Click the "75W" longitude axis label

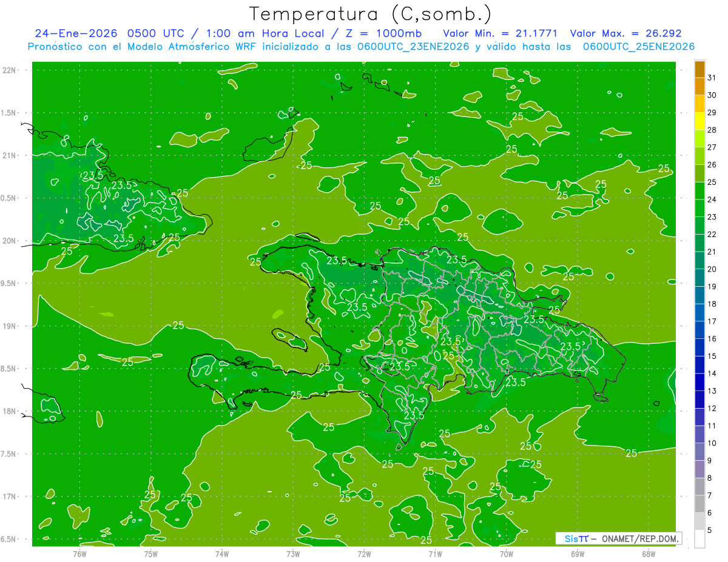point(151,554)
